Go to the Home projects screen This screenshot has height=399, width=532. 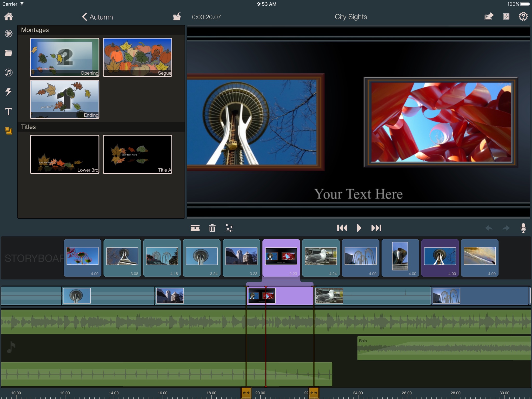pyautogui.click(x=9, y=17)
